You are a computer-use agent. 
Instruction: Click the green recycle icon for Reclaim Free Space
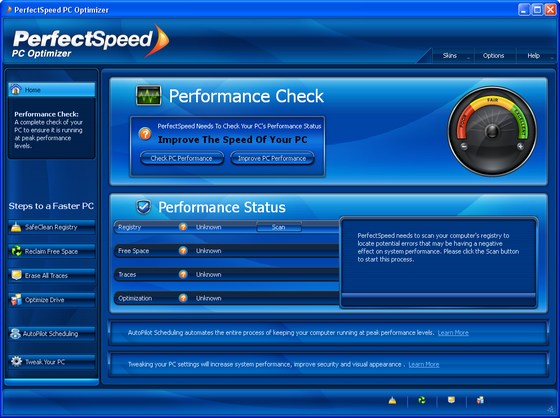(16, 251)
